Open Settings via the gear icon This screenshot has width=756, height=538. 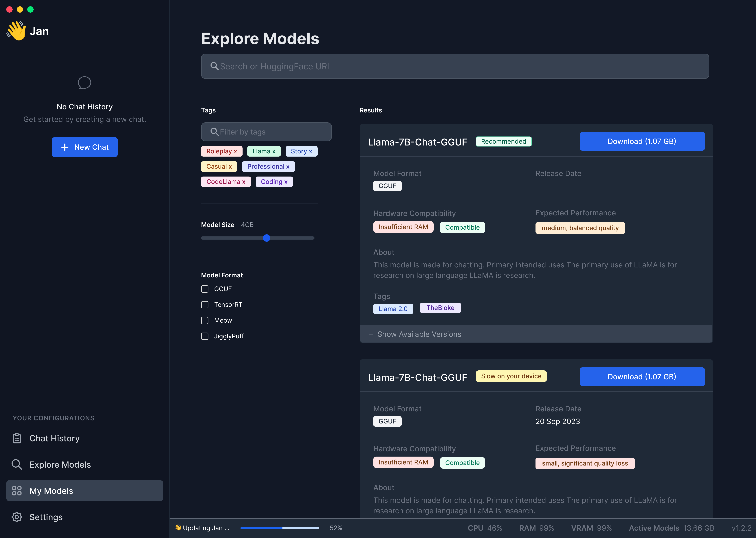[17, 517]
